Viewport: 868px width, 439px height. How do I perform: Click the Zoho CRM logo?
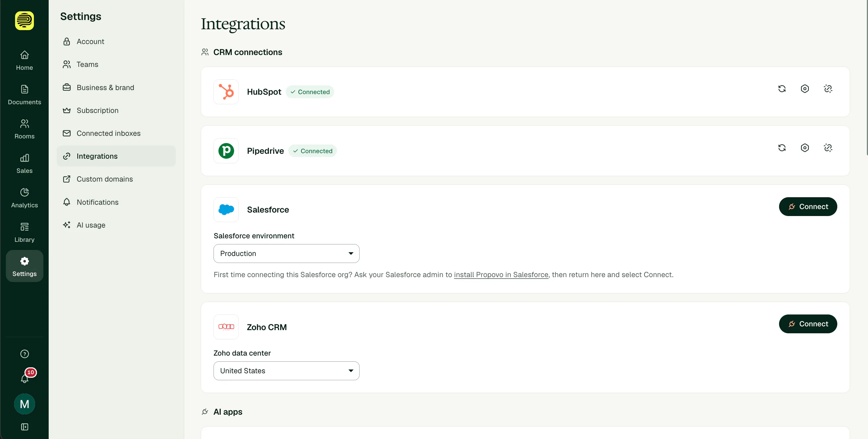226,327
